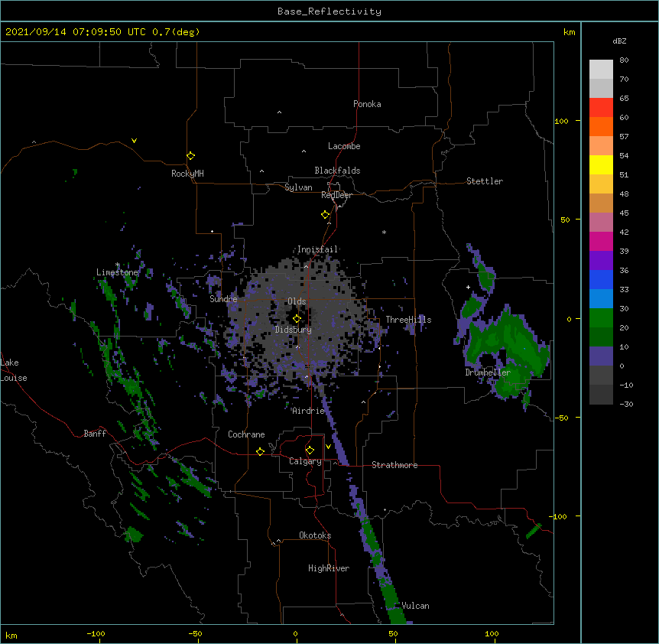
Task: Pick the darkest gray -10 to -30 swatch
Action: click(x=601, y=395)
